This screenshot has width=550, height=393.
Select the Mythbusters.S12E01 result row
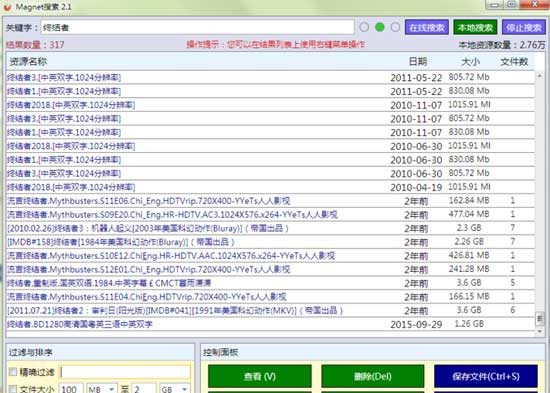270,269
